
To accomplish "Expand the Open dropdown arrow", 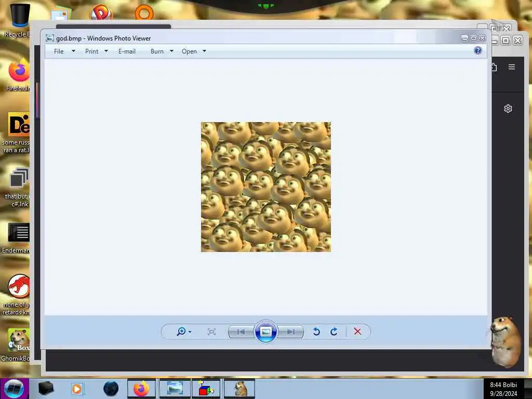I will coord(204,51).
